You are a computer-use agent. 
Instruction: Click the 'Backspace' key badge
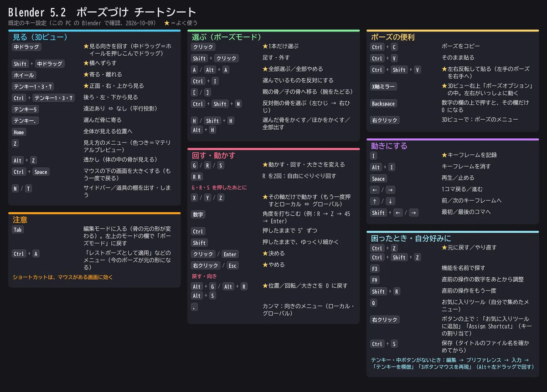pos(383,104)
